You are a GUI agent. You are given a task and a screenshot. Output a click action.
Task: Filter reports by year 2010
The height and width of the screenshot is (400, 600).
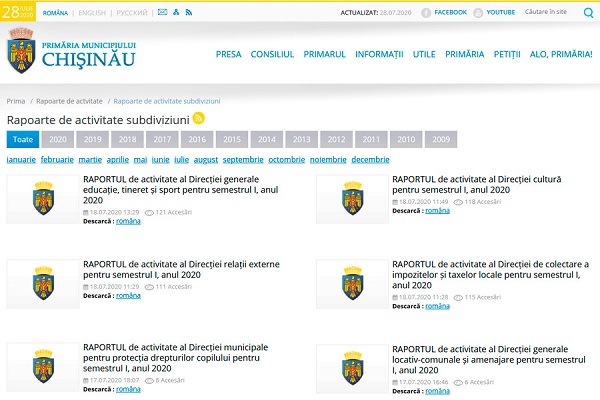pos(406,139)
